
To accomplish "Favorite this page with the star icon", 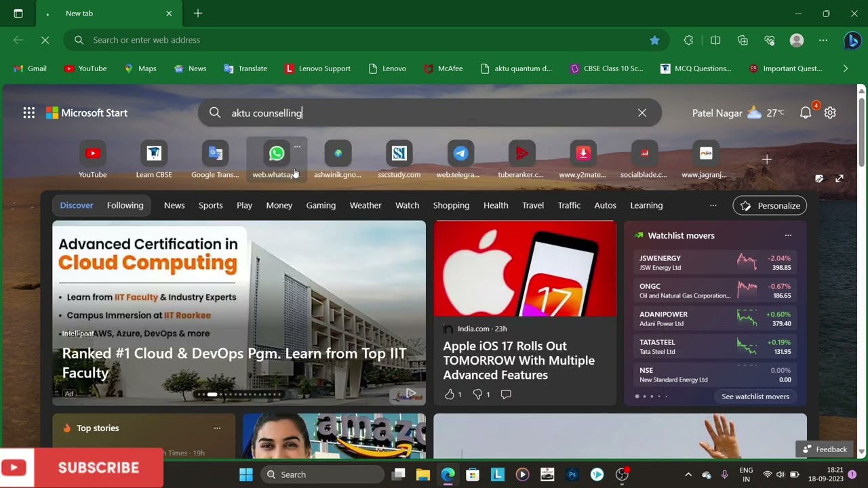I will click(x=654, y=40).
